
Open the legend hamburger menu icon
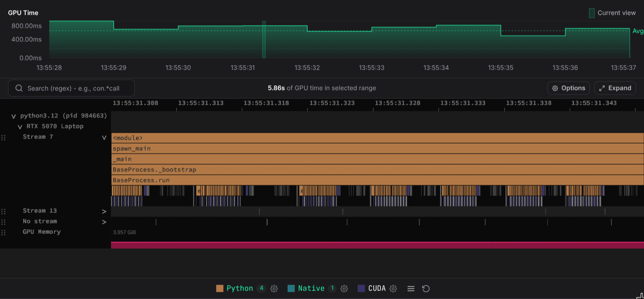(x=410, y=288)
